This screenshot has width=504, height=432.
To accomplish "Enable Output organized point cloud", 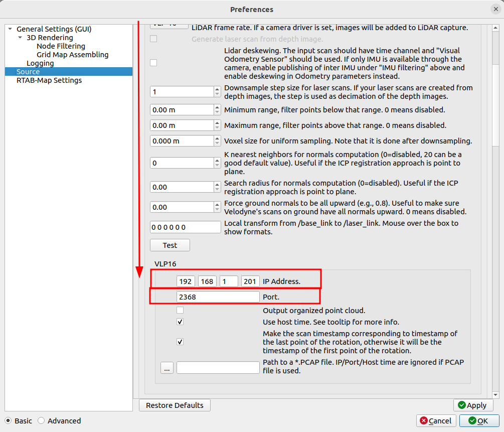I will 180,310.
